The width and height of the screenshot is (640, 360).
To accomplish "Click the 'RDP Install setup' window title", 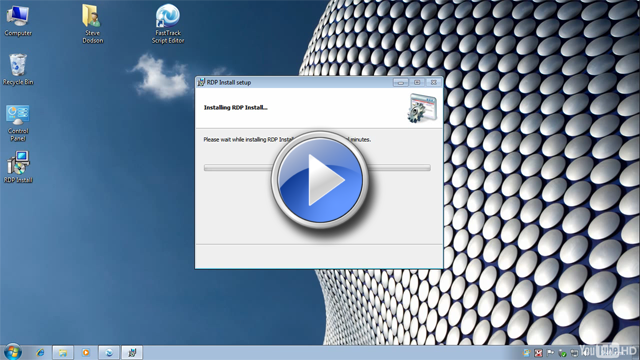I will click(x=229, y=82).
